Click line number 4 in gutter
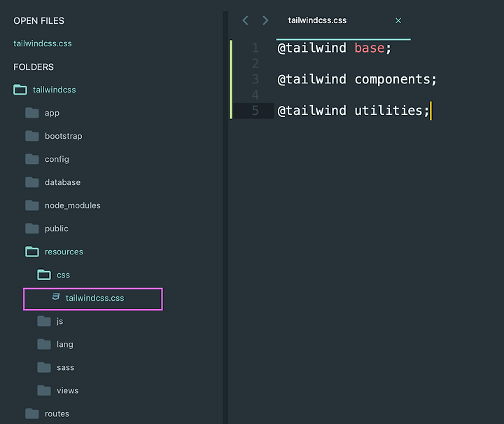This screenshot has height=424, width=504. pos(255,95)
